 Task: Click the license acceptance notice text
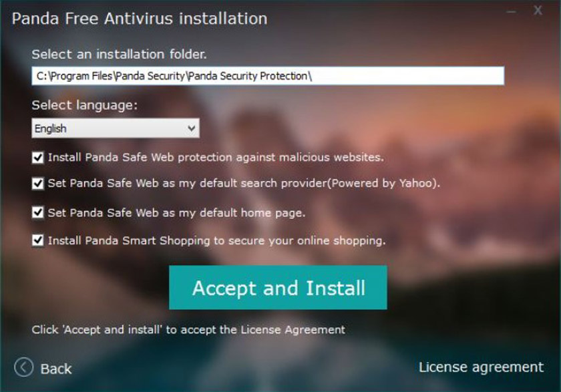188,329
